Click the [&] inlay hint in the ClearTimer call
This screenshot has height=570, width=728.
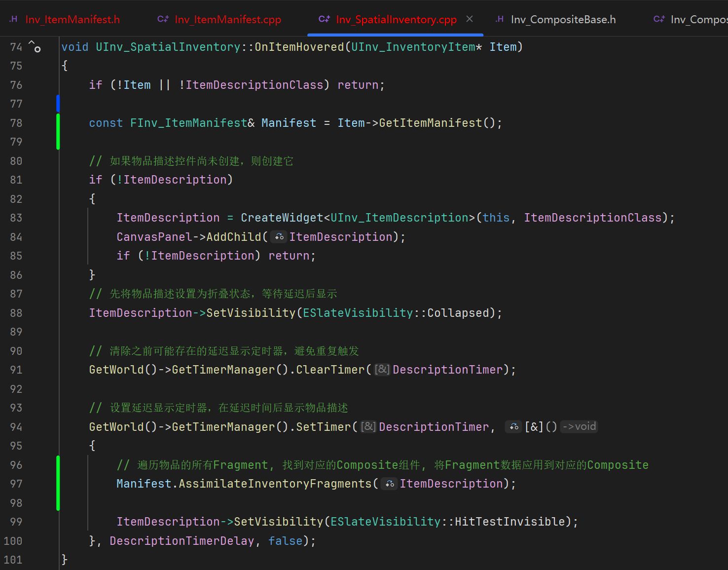tap(382, 369)
